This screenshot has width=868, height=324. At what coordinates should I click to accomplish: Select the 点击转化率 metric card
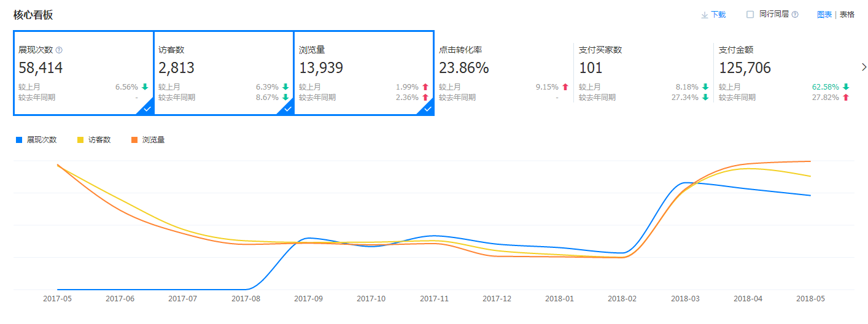tap(503, 72)
